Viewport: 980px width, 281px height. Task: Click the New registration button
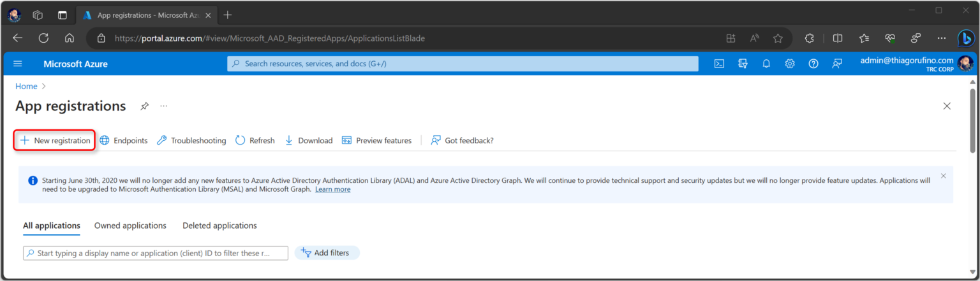point(55,140)
